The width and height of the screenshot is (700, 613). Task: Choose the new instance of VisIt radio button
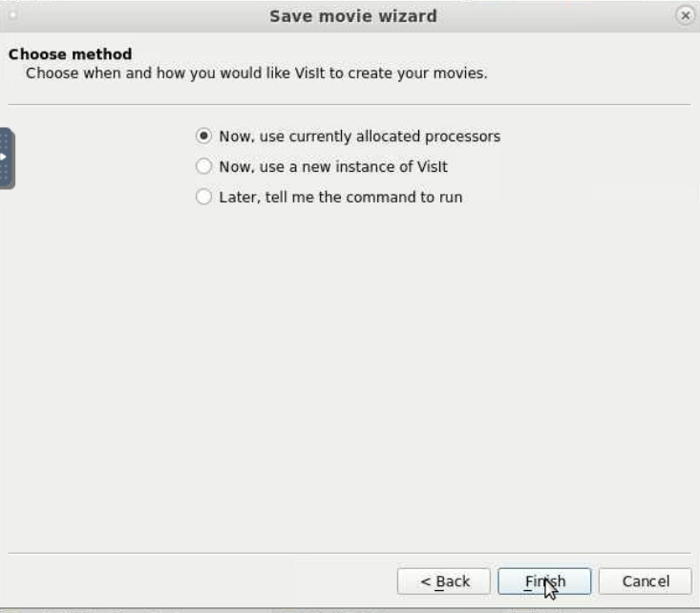pyautogui.click(x=203, y=166)
